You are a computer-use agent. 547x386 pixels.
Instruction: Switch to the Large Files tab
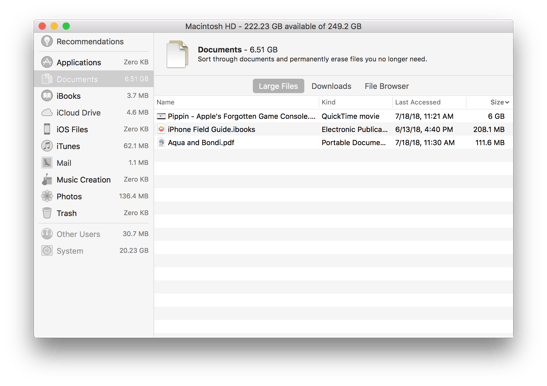tap(278, 86)
